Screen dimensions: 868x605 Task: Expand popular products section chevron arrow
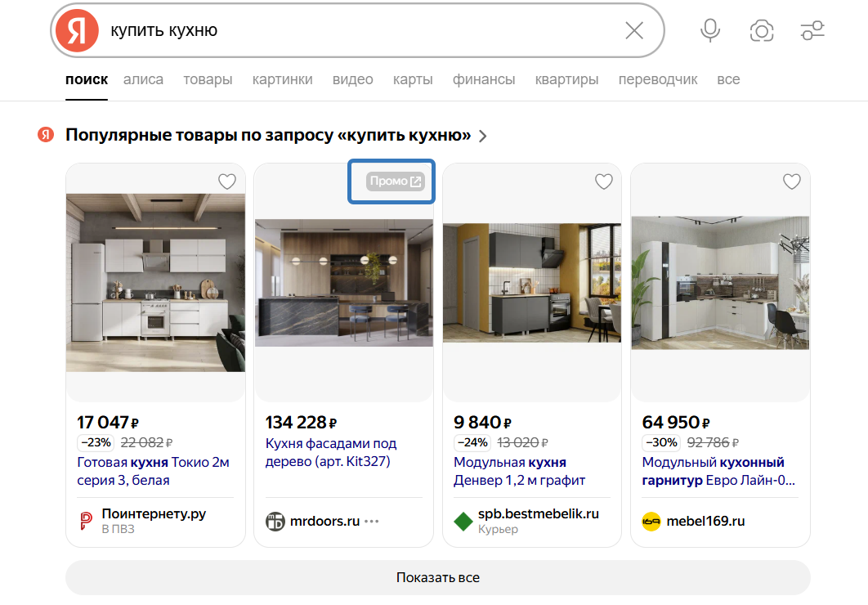pos(483,137)
